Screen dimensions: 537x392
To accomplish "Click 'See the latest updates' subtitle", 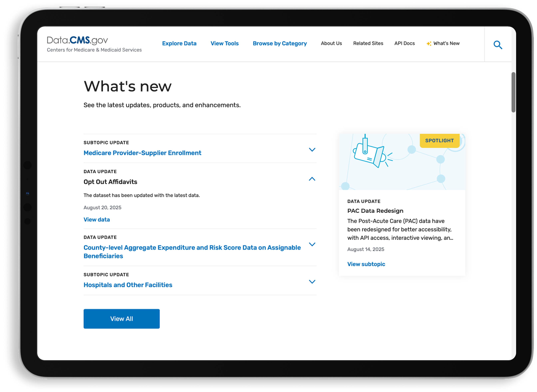I will 162,105.
